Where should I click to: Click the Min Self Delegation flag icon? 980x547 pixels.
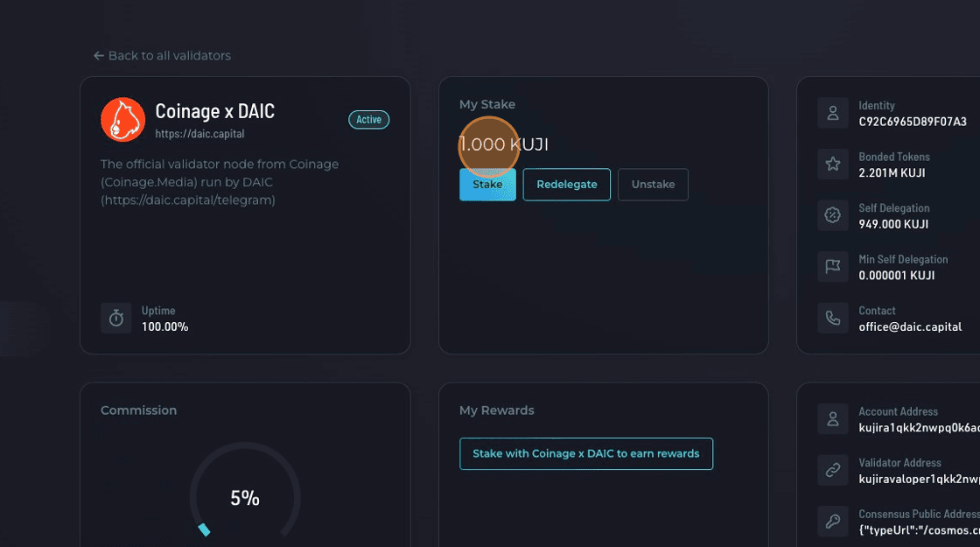click(833, 267)
